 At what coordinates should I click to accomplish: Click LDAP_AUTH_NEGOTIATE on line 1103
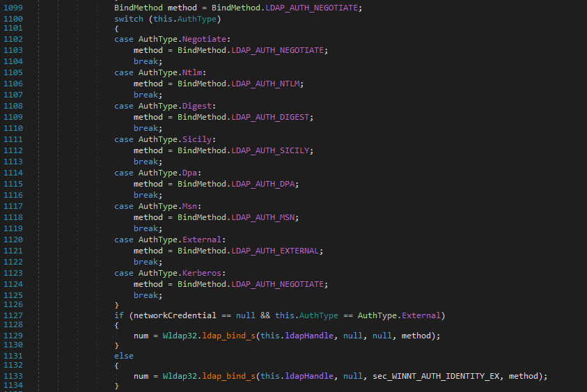277,50
